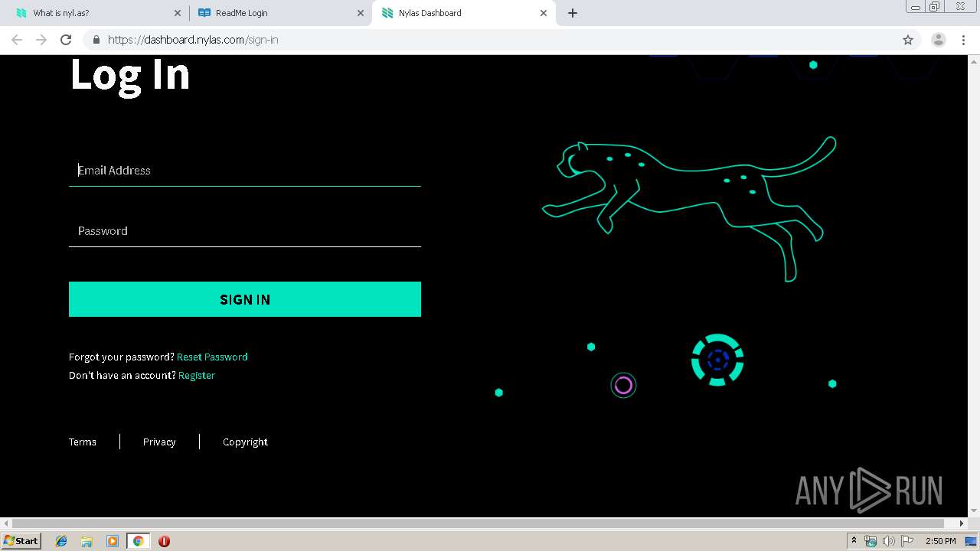Open the red Opera taskbar icon
The image size is (980, 551).
(164, 541)
